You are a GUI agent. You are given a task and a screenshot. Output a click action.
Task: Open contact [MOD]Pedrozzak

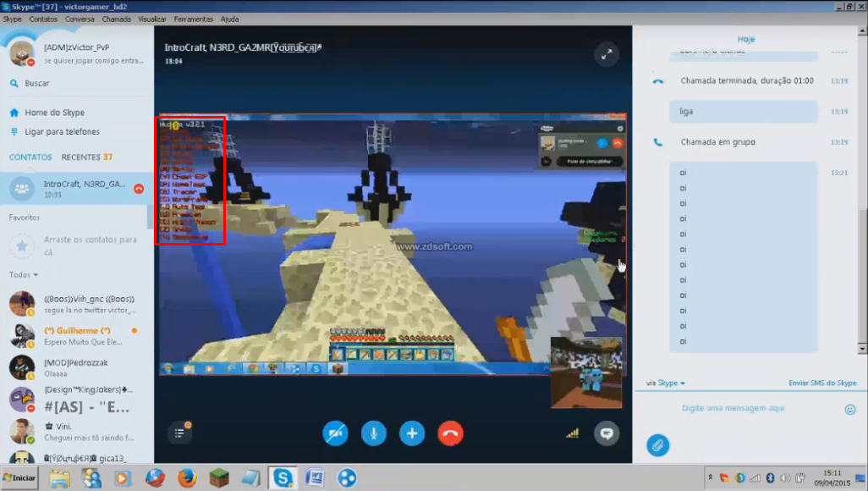pyautogui.click(x=76, y=368)
